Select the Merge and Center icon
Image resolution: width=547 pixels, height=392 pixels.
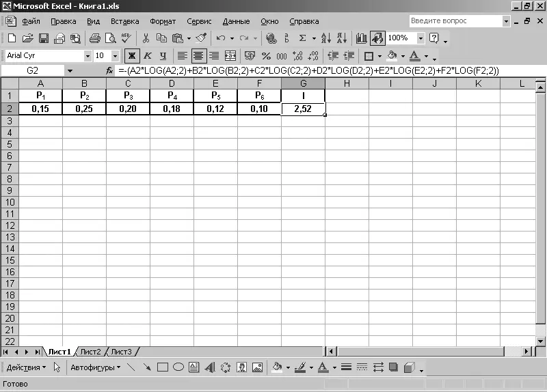tap(230, 56)
